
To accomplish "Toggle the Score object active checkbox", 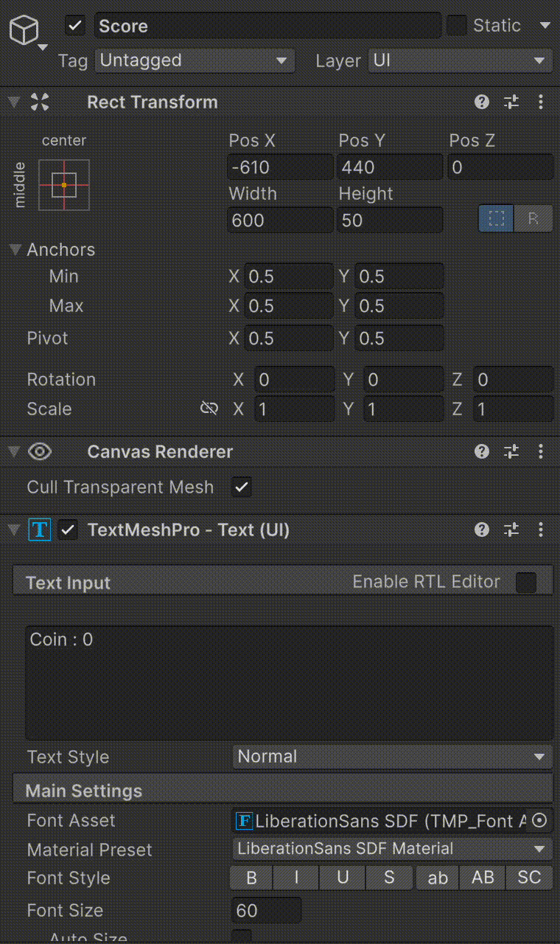I will 75,26.
